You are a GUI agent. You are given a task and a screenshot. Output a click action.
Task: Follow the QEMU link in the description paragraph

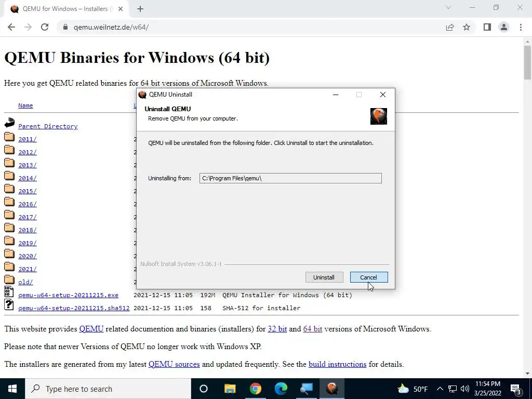pyautogui.click(x=91, y=329)
